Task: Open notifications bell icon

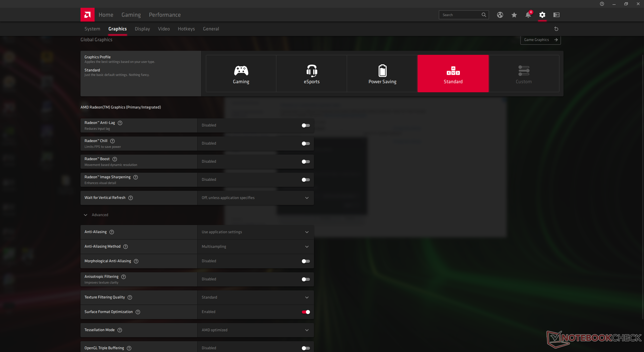Action: [528, 15]
